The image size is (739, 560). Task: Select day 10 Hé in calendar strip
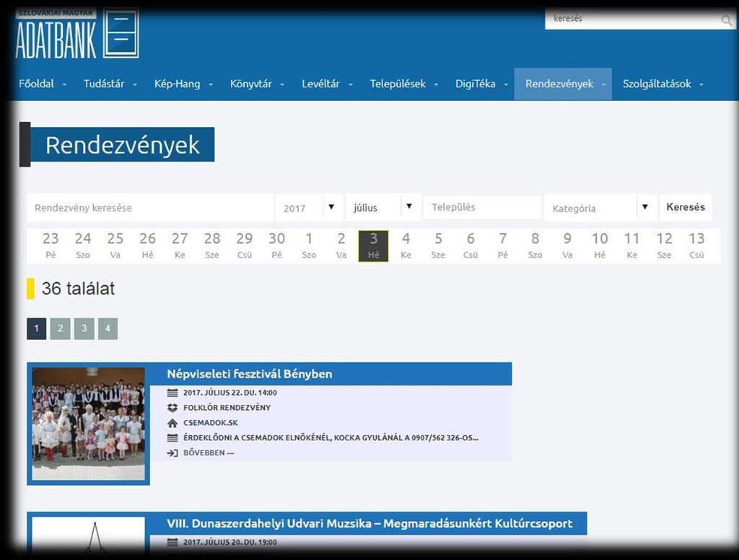600,245
